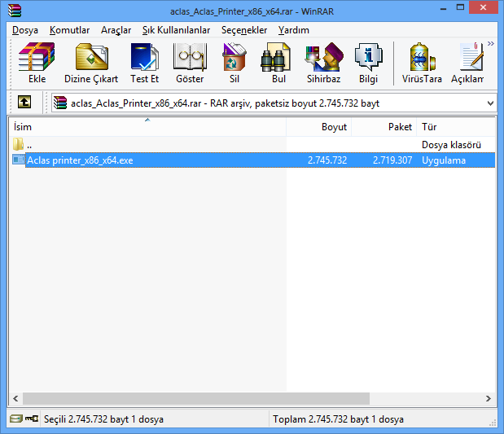
Task: Select the parent folder '..' row
Action: pyautogui.click(x=252, y=145)
